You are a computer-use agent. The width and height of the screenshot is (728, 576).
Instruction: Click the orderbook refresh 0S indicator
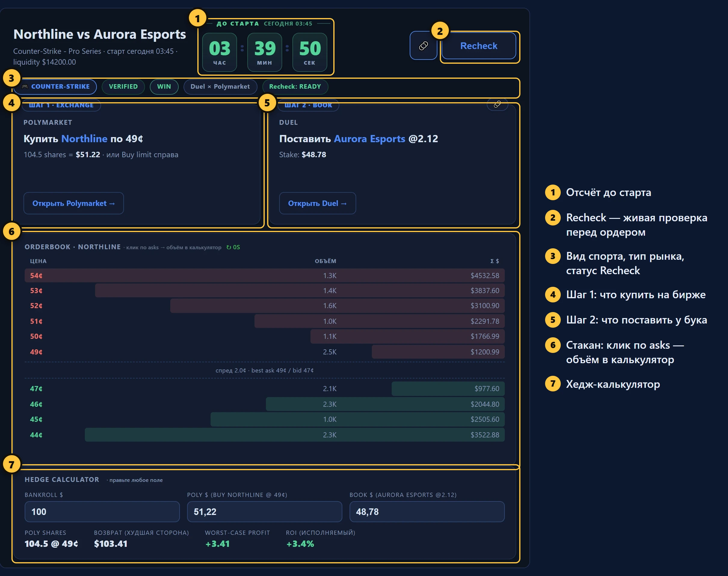(x=233, y=247)
